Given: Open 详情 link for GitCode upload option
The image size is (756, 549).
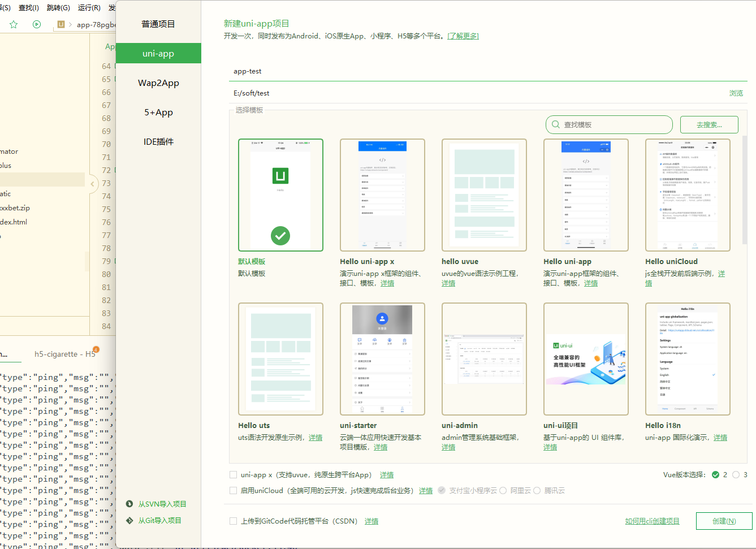Looking at the screenshot, I should [x=371, y=521].
